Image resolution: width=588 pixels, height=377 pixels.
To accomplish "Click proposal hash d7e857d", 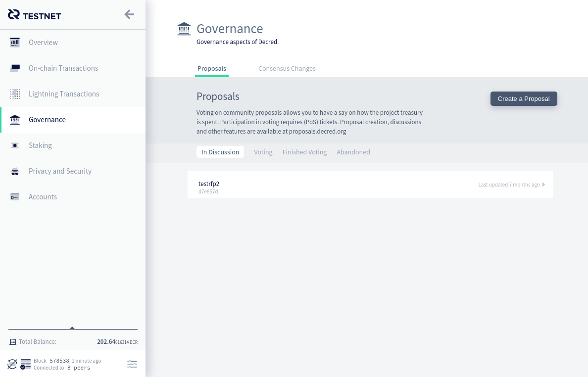I will 208,191.
